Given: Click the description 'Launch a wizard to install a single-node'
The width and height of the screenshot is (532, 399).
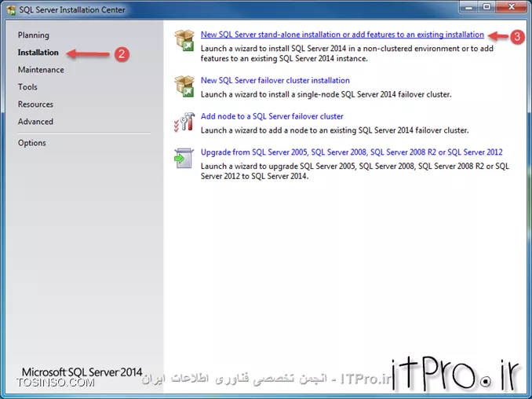Looking at the screenshot, I should [326, 94].
